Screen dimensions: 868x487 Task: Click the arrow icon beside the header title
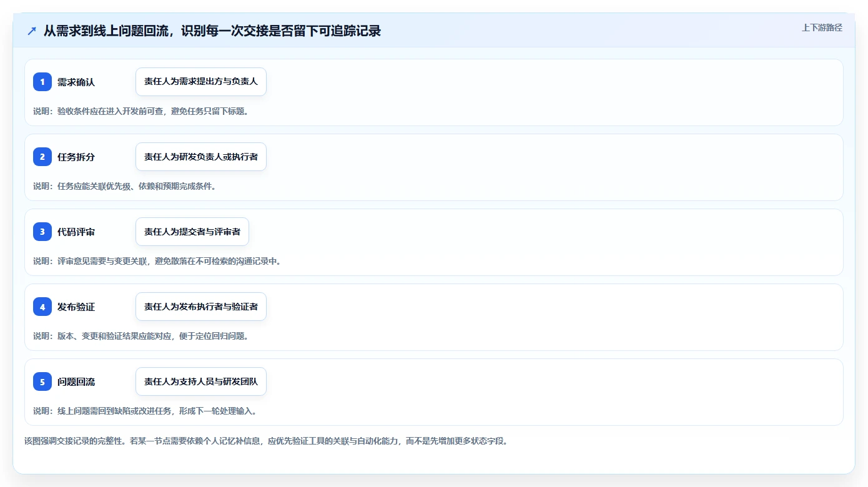click(x=32, y=31)
